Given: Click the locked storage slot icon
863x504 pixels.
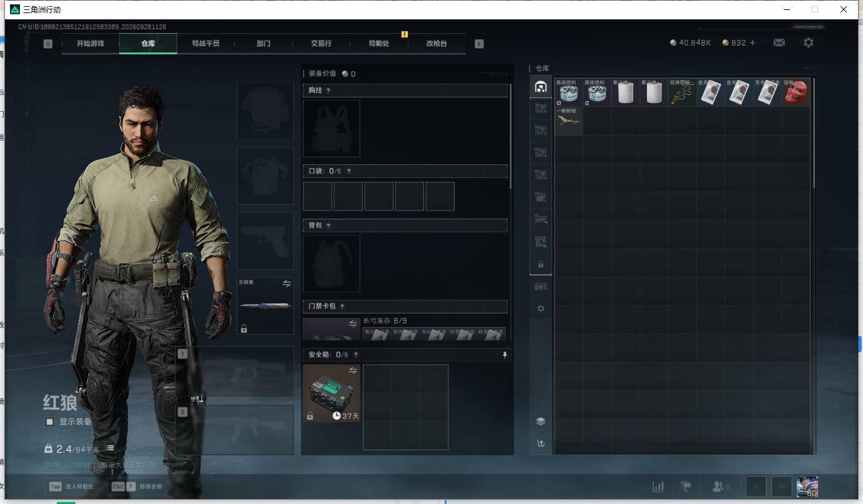Looking at the screenshot, I should [541, 264].
